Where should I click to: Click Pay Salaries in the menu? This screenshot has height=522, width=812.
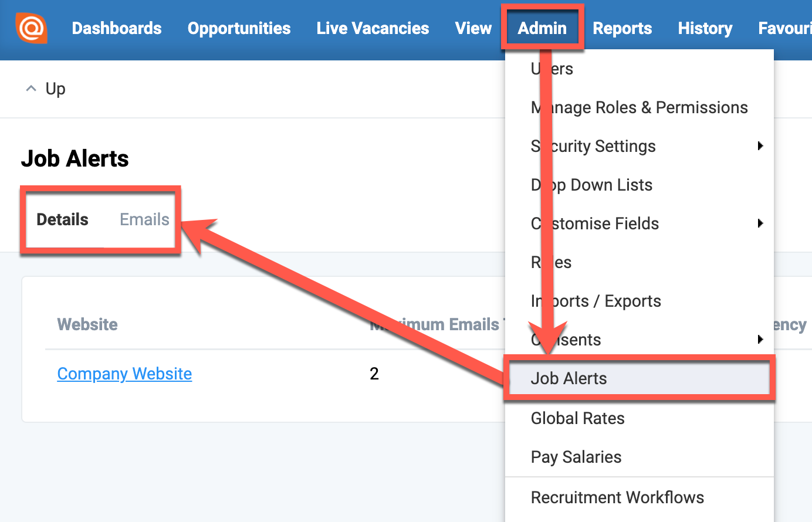pos(576,457)
